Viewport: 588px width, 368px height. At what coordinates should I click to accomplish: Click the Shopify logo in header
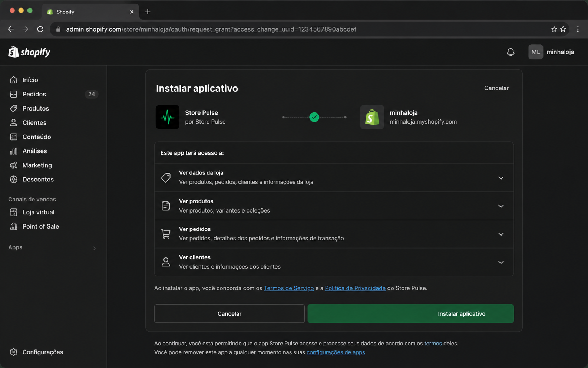click(x=29, y=52)
